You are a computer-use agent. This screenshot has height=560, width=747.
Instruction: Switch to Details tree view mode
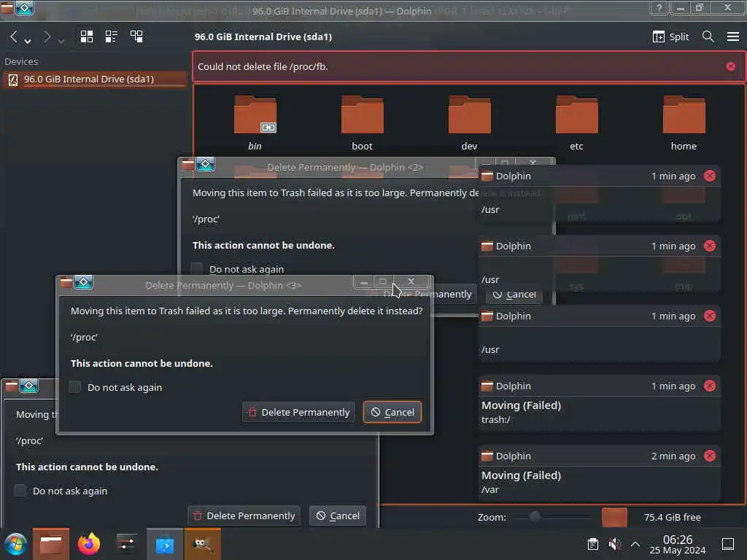(136, 36)
